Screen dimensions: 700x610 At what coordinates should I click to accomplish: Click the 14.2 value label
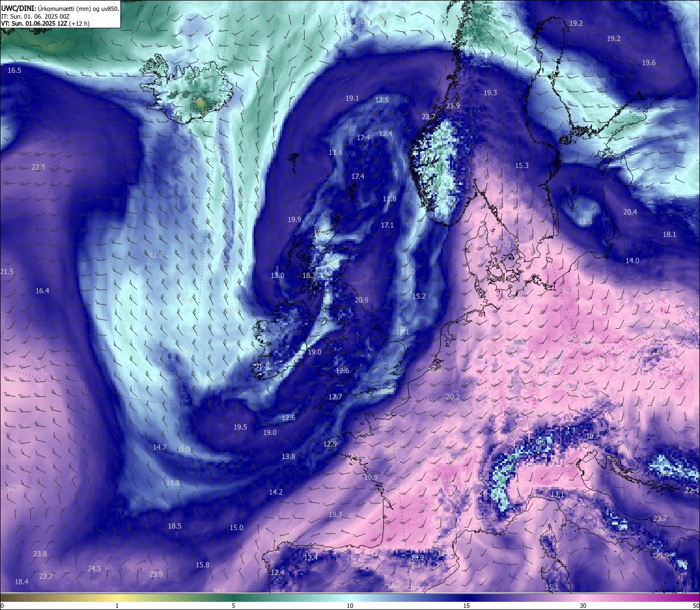pyautogui.click(x=276, y=492)
